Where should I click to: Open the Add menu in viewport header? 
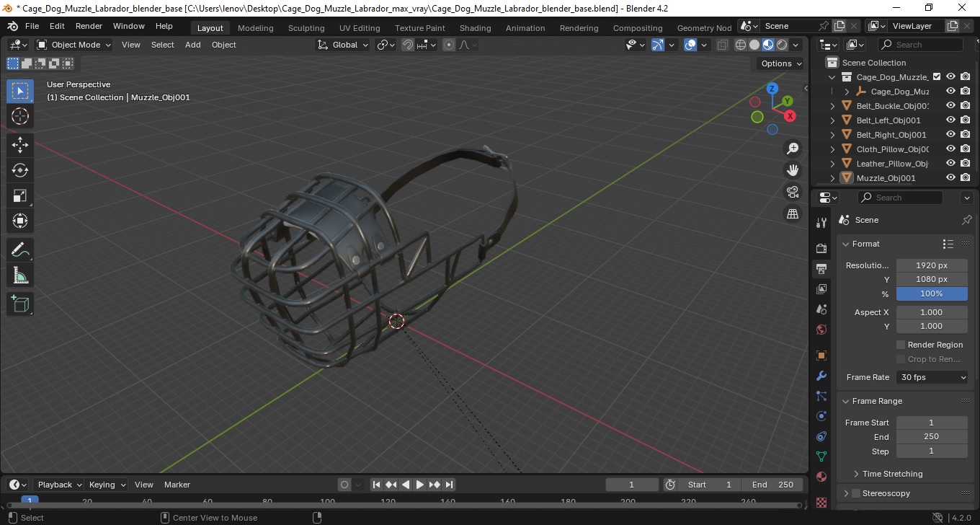193,45
